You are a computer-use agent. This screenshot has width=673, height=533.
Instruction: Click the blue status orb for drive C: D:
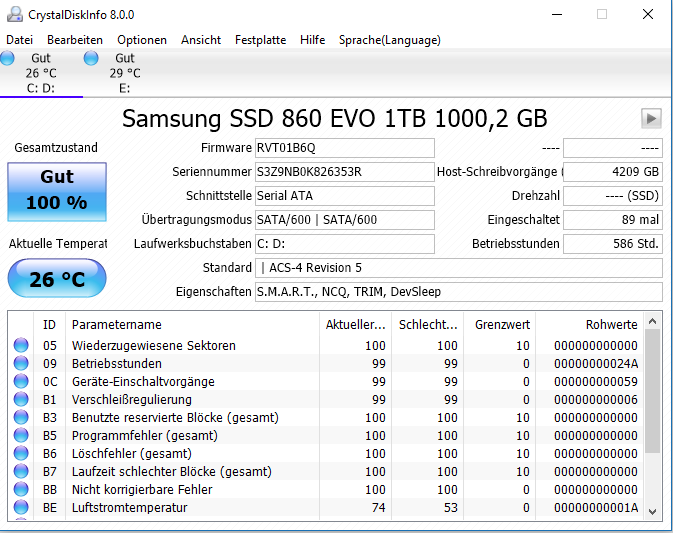pos(7,58)
